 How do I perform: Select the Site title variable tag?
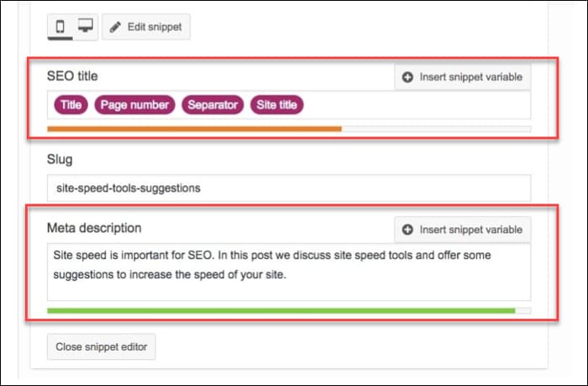[276, 105]
